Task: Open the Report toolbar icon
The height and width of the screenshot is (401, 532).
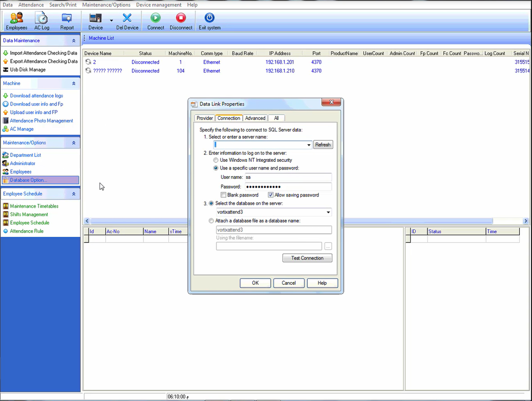Action: point(67,21)
